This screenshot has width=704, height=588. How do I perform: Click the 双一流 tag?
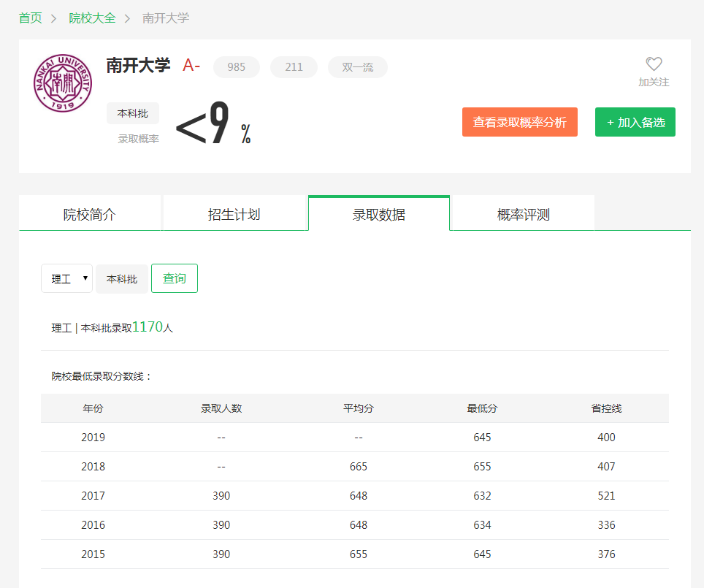coord(357,67)
